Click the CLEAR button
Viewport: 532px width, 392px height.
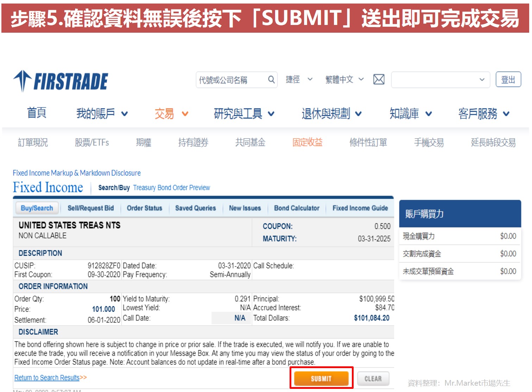click(x=373, y=379)
